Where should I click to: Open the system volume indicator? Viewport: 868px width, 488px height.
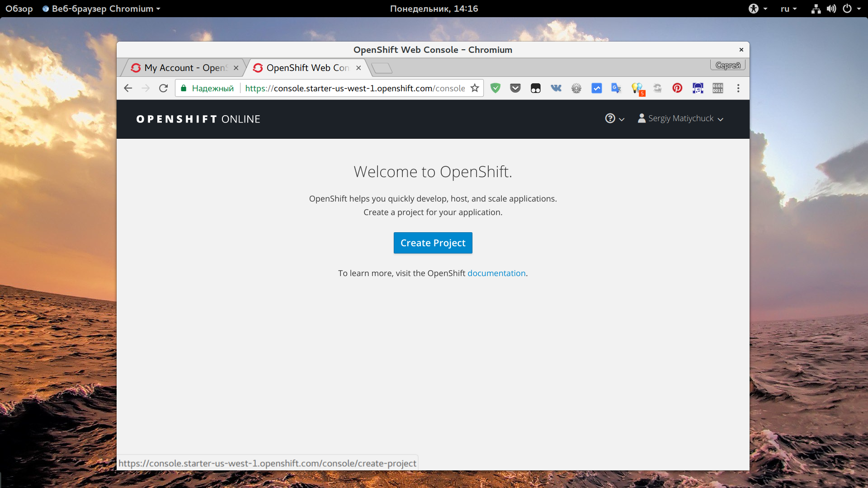point(831,9)
